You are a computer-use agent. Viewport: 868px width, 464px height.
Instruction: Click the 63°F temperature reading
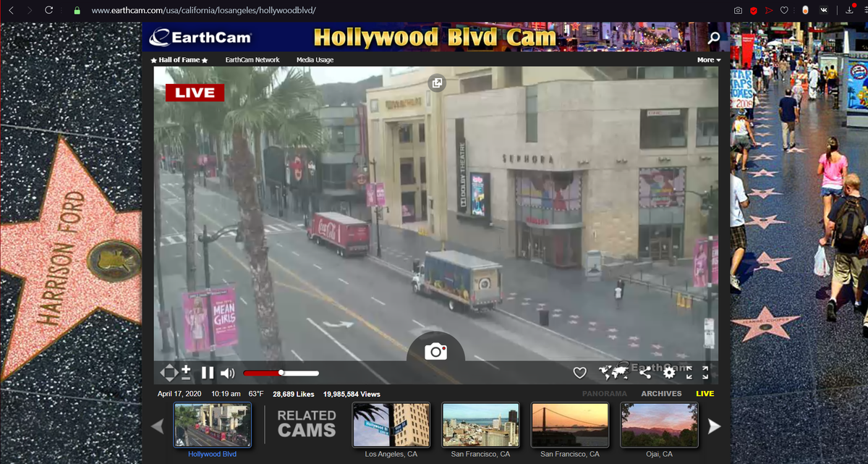[x=256, y=394]
